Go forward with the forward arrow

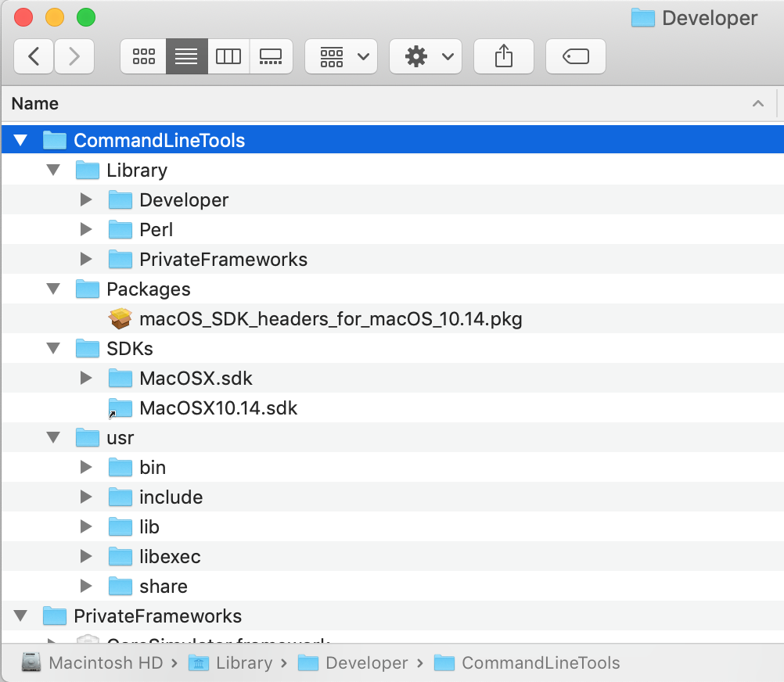74,56
